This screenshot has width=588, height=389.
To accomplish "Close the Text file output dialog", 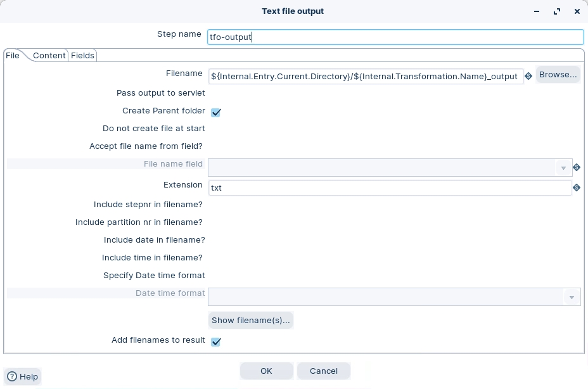I will [x=577, y=11].
